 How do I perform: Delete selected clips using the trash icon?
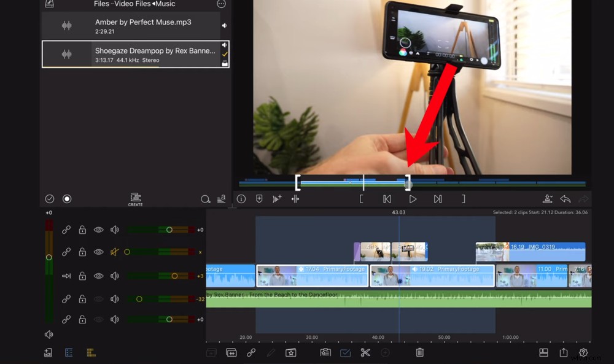tap(421, 352)
